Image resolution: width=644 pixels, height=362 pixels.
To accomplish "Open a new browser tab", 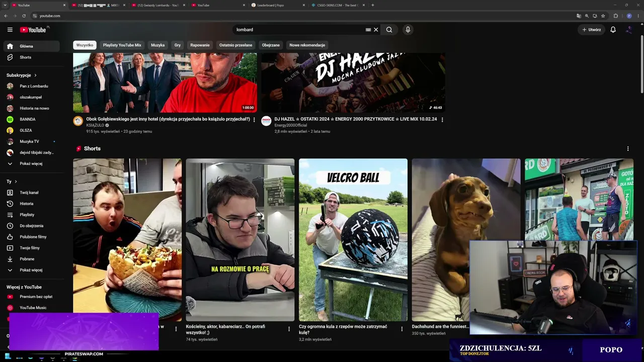I will click(372, 5).
